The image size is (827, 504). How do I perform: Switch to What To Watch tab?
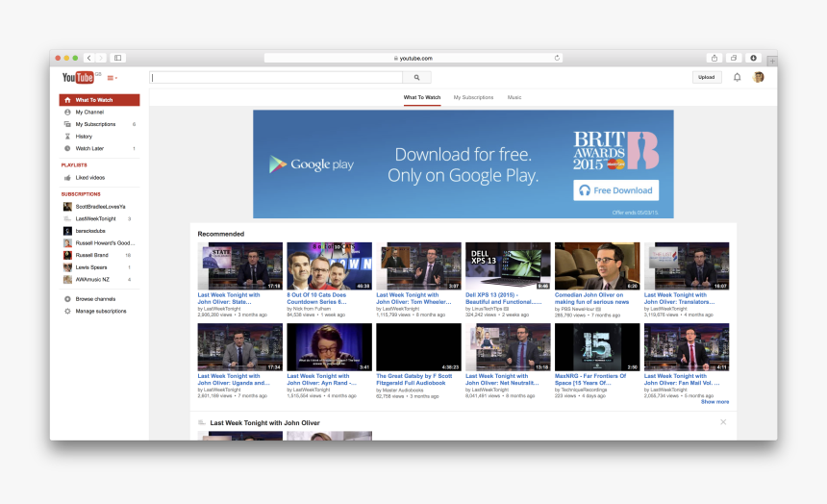tap(422, 98)
